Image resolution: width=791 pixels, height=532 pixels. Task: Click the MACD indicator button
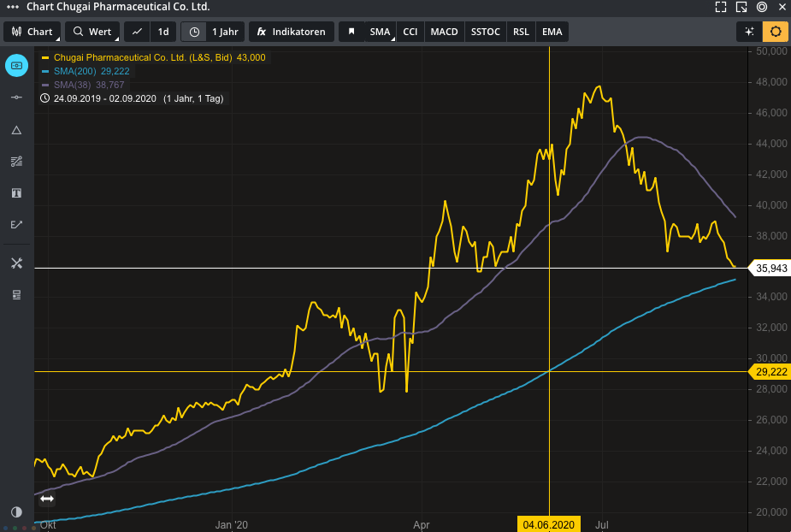(444, 32)
